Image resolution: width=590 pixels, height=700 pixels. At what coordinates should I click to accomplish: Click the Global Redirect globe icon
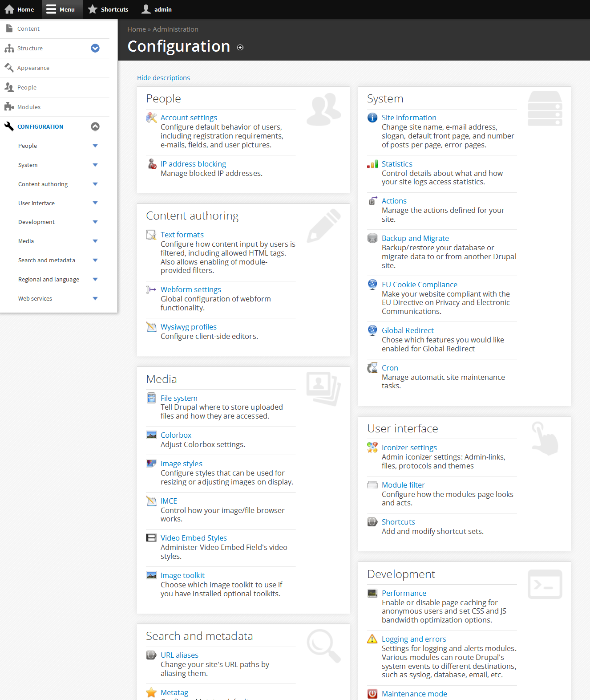pyautogui.click(x=372, y=330)
